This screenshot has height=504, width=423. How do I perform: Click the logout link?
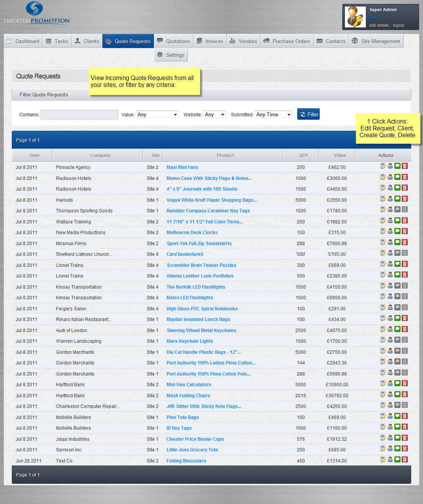tap(399, 26)
